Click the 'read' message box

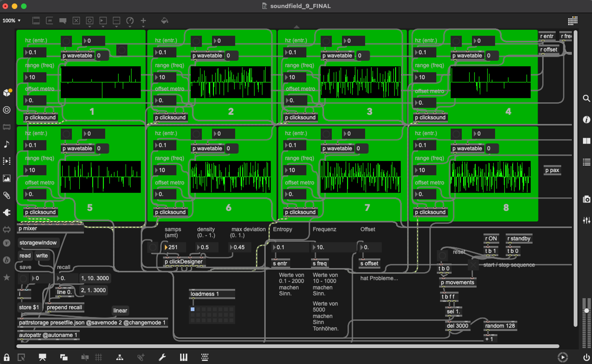[25, 256]
